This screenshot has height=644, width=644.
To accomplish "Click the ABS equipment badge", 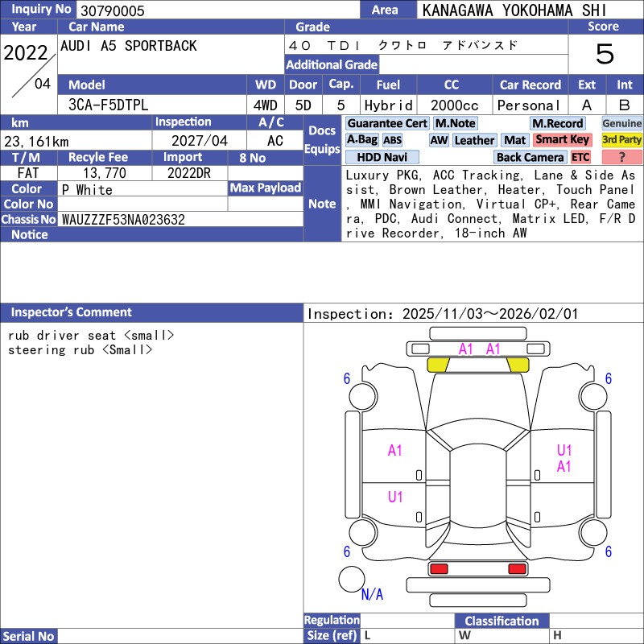I will [392, 140].
